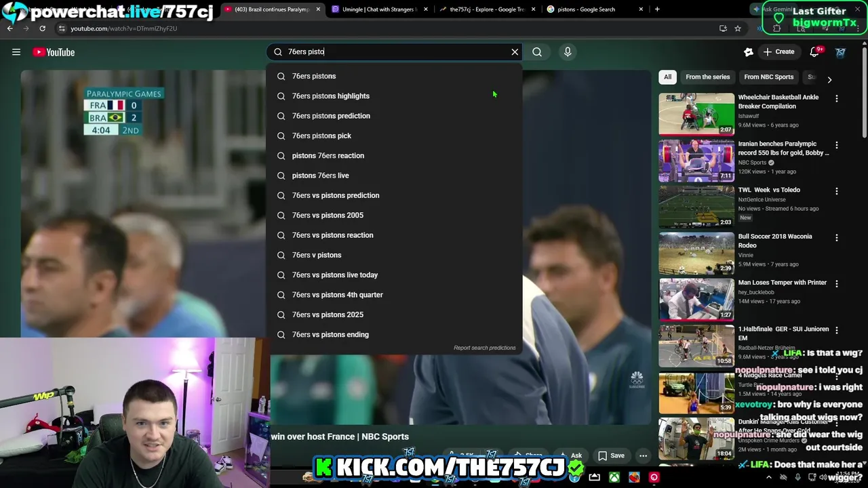
Task: Open the TWL Week vs Toledo thumbnail
Action: pos(696,206)
